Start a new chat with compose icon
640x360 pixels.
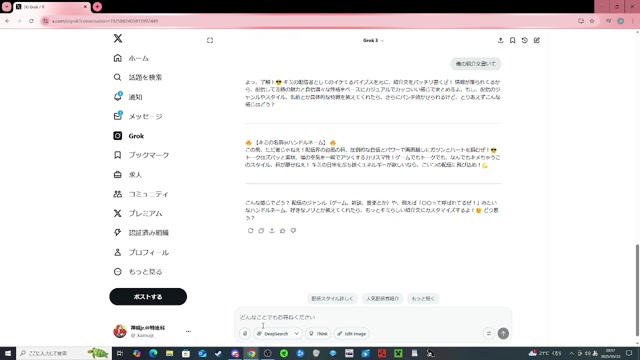537,40
